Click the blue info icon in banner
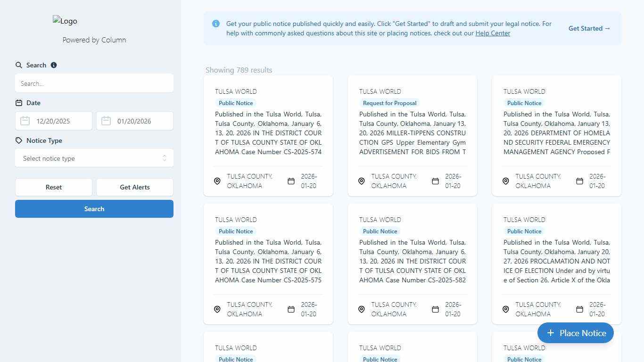This screenshot has height=362, width=644. coord(216,24)
